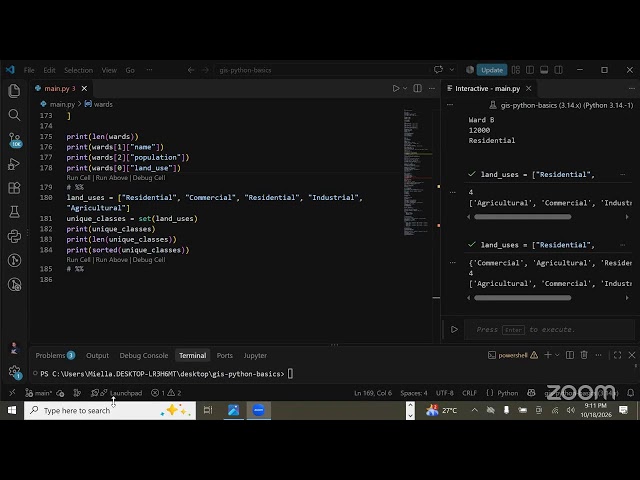Open the File menu
This screenshot has height=480, width=640.
pos(29,70)
